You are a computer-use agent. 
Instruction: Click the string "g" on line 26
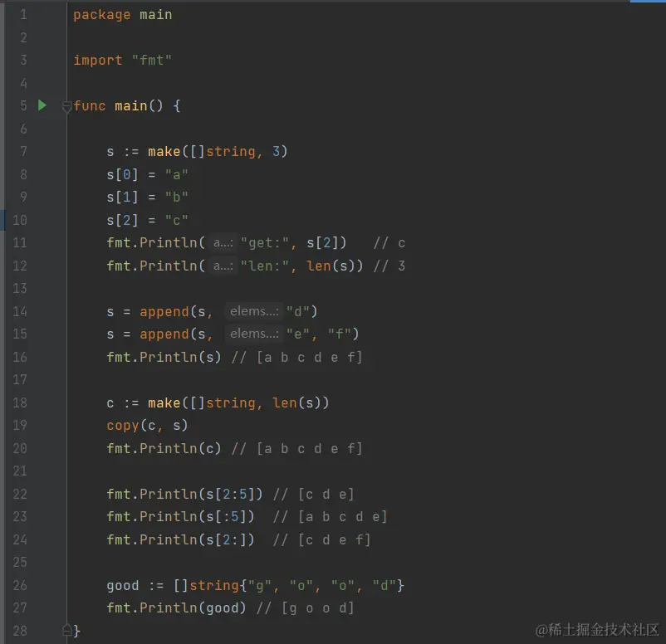coord(260,586)
